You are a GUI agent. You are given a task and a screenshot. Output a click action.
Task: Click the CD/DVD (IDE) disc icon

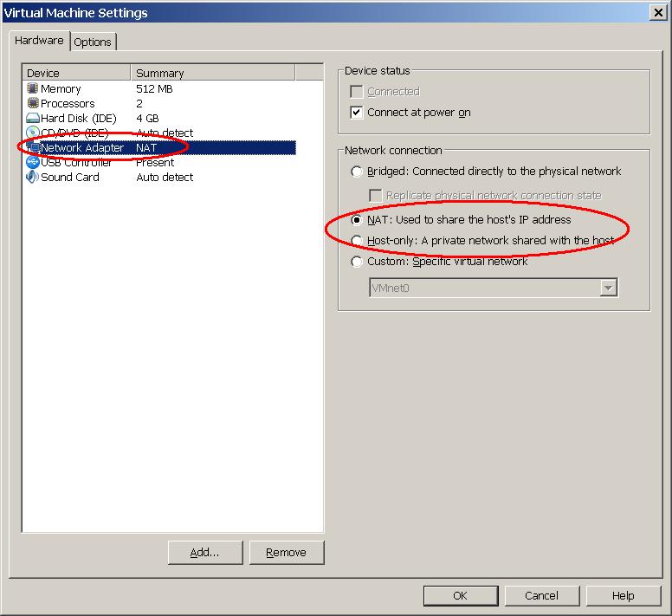tap(33, 133)
